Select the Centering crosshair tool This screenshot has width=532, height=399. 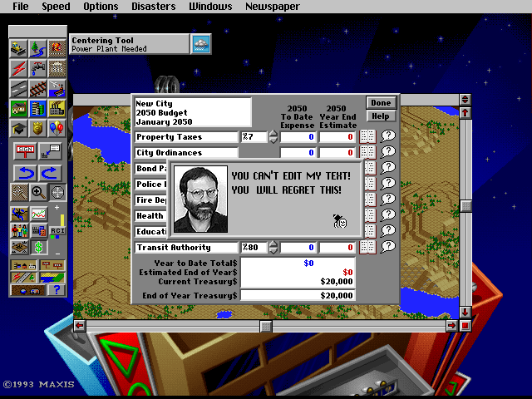pos(57,192)
